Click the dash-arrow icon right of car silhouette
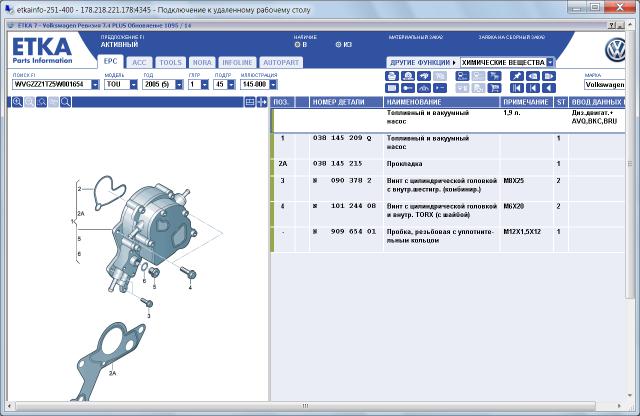The width and height of the screenshot is (640, 416). (440, 88)
